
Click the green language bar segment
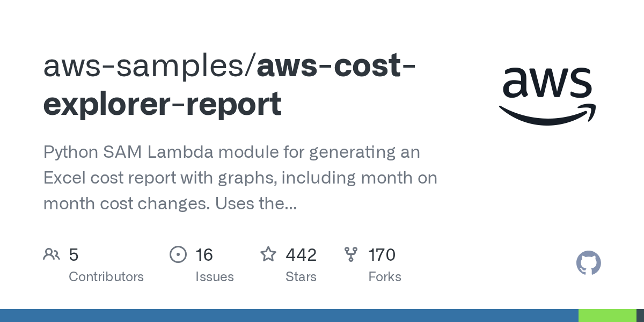(x=607, y=316)
